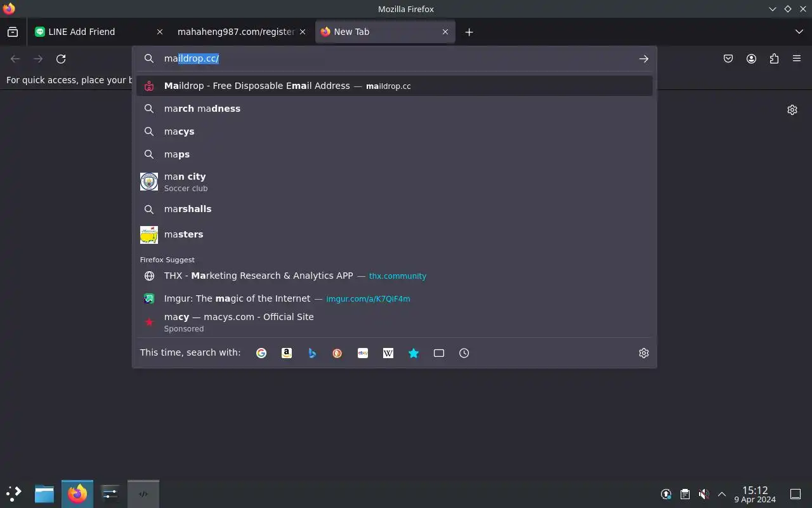The height and width of the screenshot is (508, 812).
Task: Choose the "march madness" search suggestion
Action: point(395,109)
